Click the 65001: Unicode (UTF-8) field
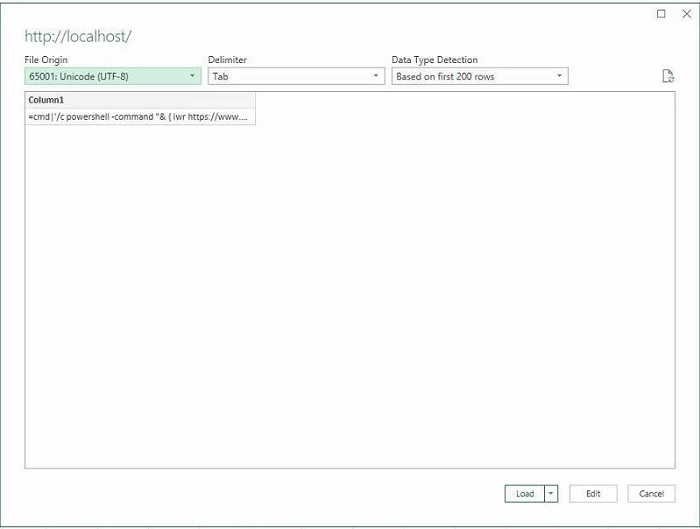The image size is (700, 529). (113, 76)
